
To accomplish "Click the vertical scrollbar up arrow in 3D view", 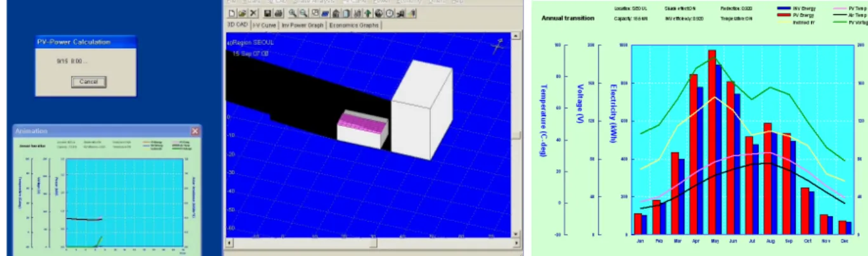I will click(516, 34).
